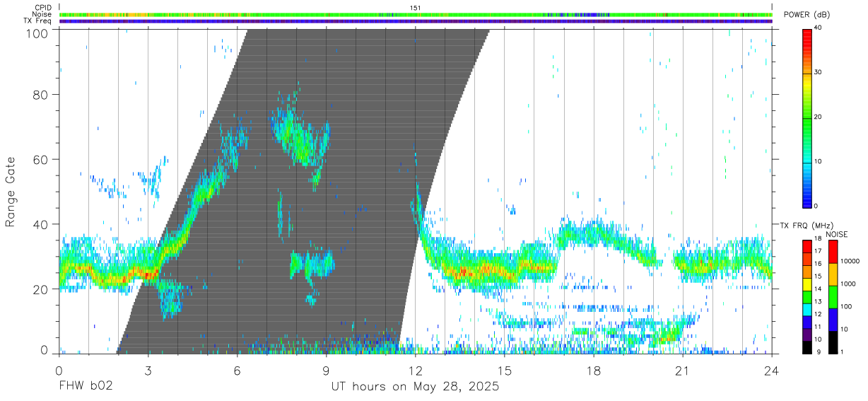The image size is (868, 401).
Task: Click range gate tick label "100"
Action: tap(36, 33)
